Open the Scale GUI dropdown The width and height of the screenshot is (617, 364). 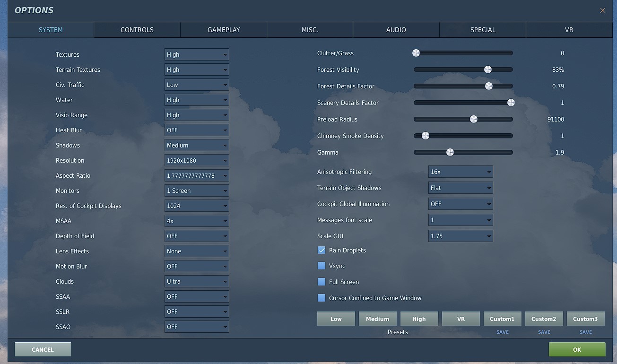(x=461, y=236)
